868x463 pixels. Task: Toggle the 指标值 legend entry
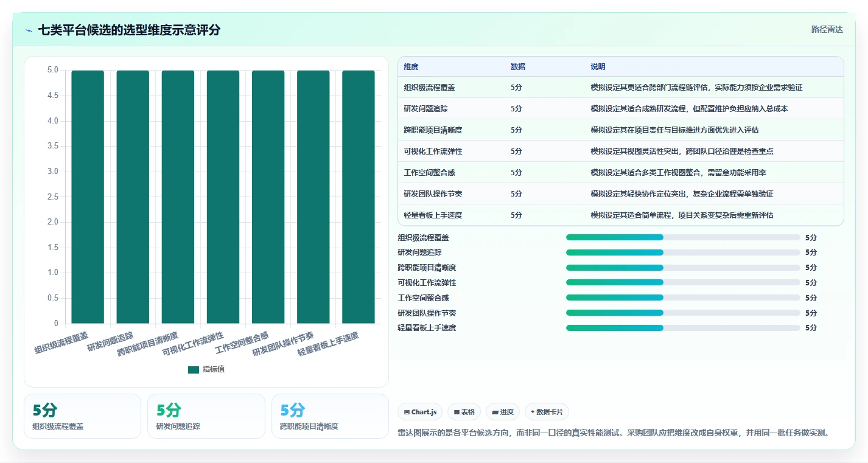[x=206, y=369]
